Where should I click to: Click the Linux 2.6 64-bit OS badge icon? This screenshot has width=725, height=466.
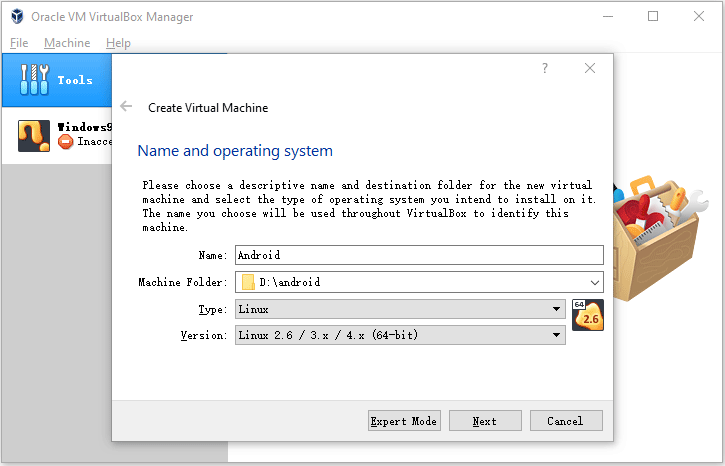point(588,315)
